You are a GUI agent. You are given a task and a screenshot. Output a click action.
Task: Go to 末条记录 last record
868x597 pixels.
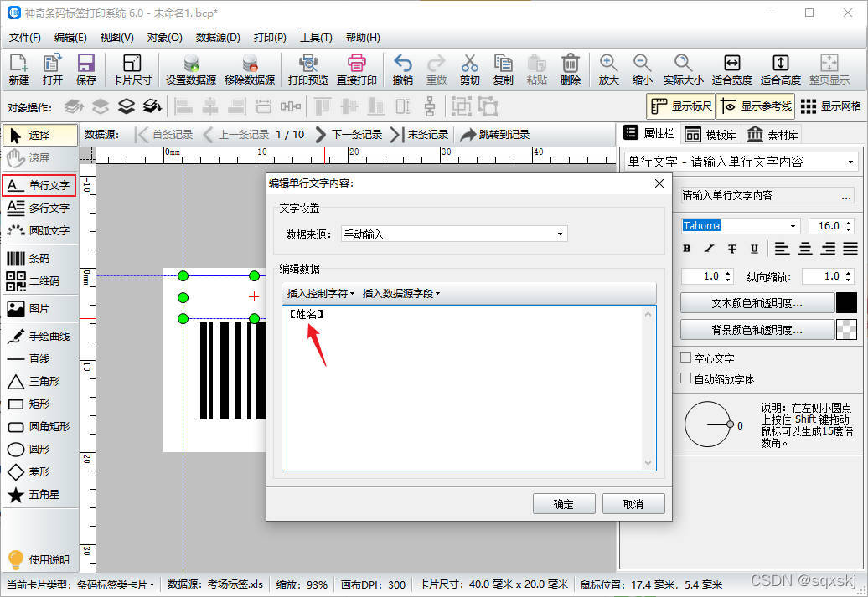pyautogui.click(x=420, y=135)
